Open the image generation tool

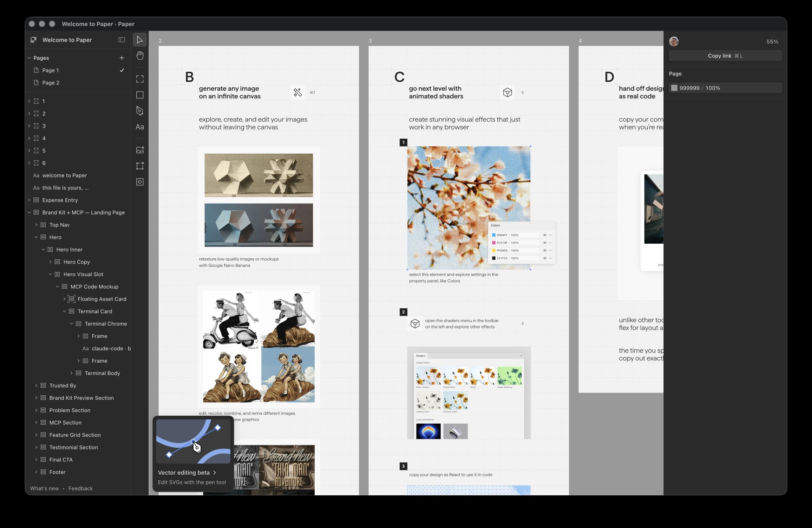pyautogui.click(x=140, y=150)
